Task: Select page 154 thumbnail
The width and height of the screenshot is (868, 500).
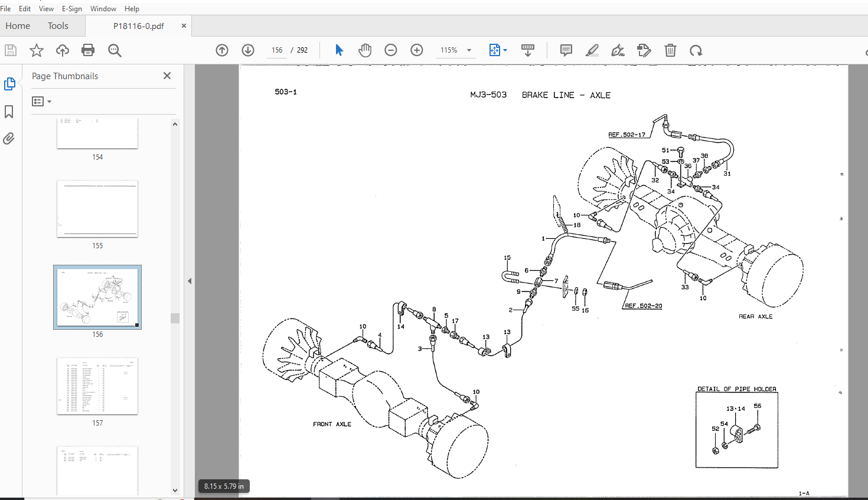Action: [x=97, y=134]
